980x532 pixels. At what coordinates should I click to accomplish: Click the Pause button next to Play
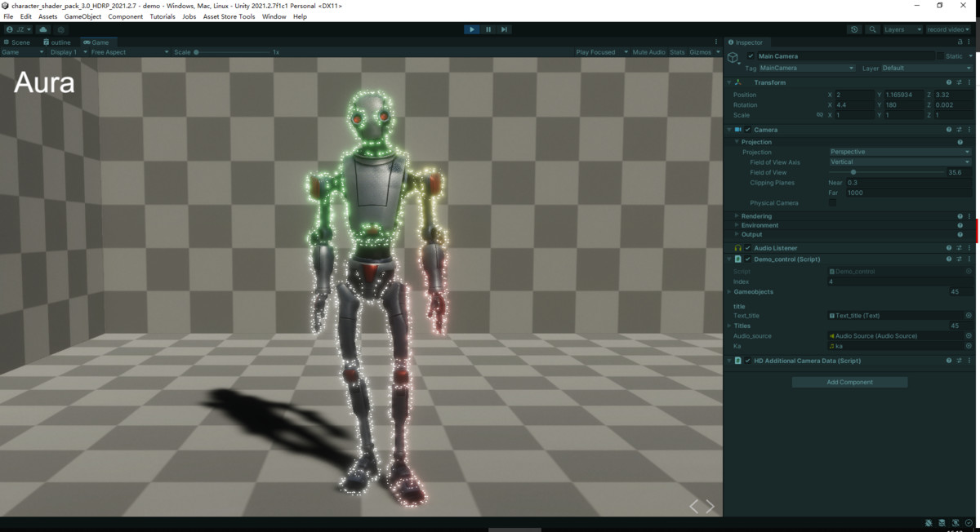click(488, 29)
